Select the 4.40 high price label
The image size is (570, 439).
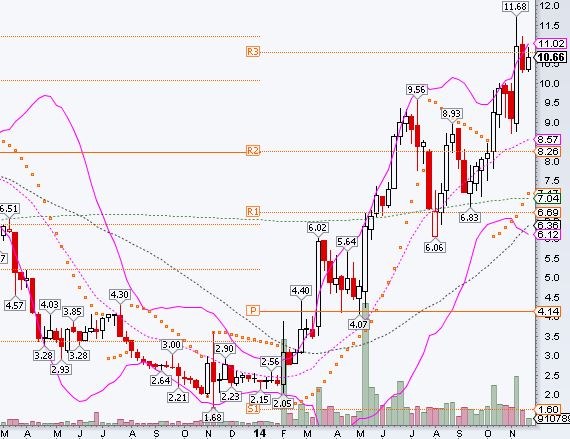[301, 290]
